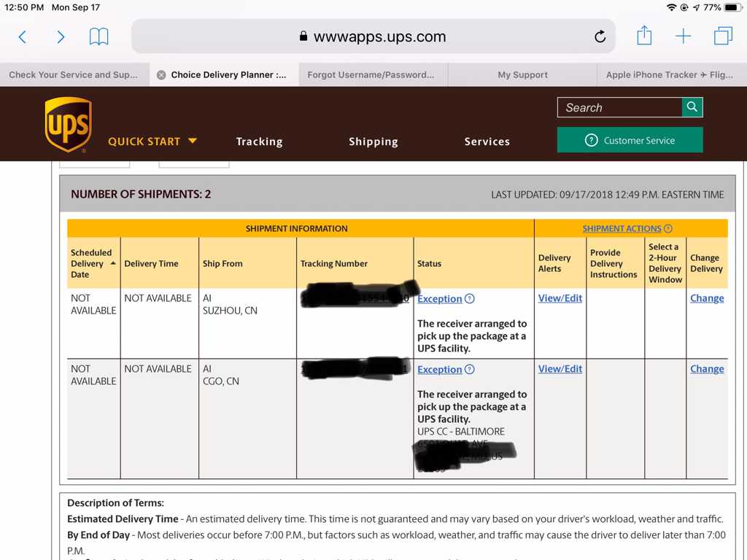The image size is (747, 560).
Task: Click the Customer Service button
Action: pos(630,140)
